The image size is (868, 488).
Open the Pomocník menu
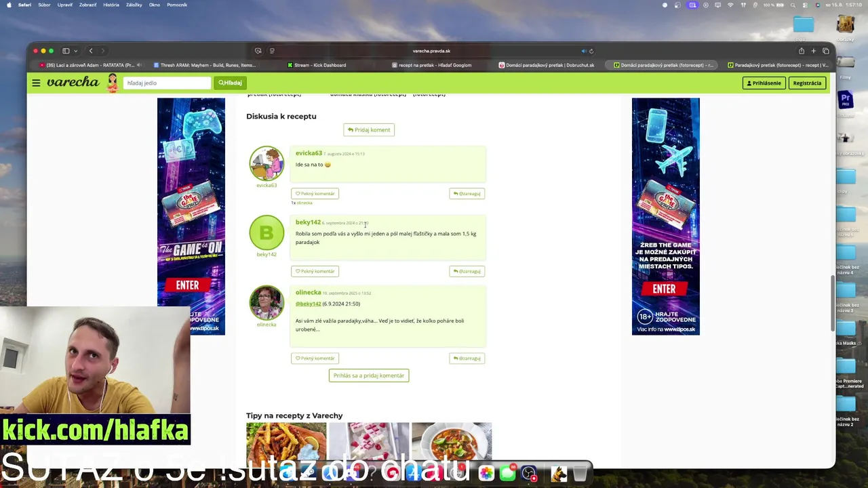(177, 5)
